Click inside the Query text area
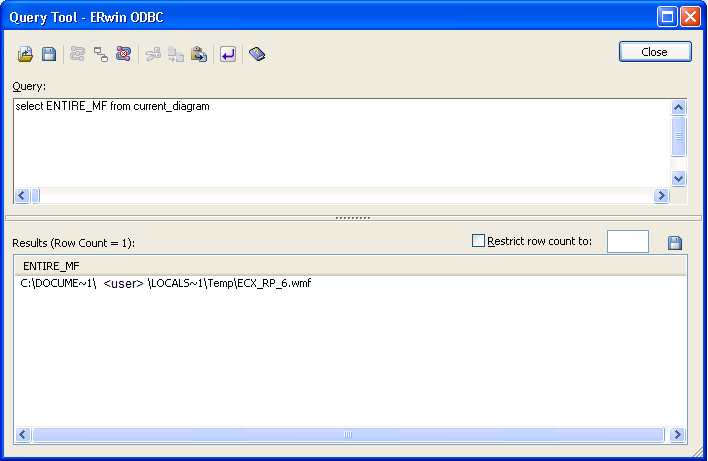 (x=342, y=143)
